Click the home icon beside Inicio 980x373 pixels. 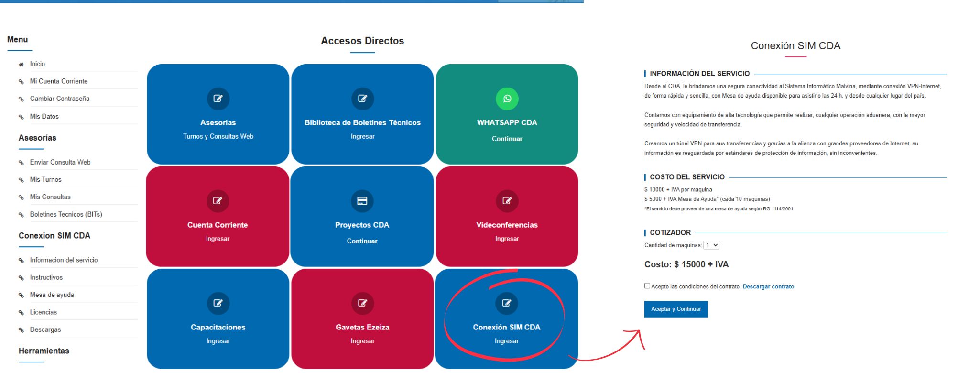pyautogui.click(x=21, y=64)
